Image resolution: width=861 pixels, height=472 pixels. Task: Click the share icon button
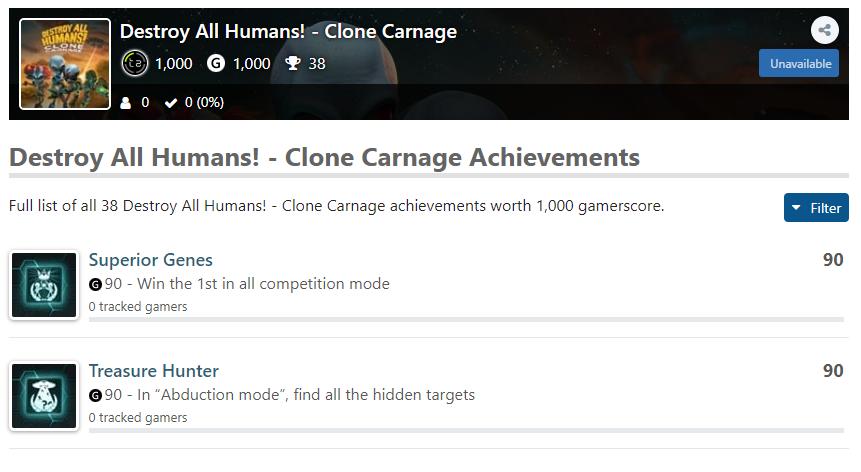pyautogui.click(x=824, y=30)
